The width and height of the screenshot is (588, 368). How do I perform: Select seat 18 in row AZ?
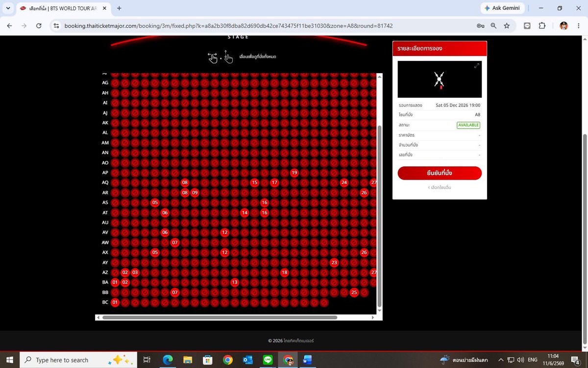284,272
